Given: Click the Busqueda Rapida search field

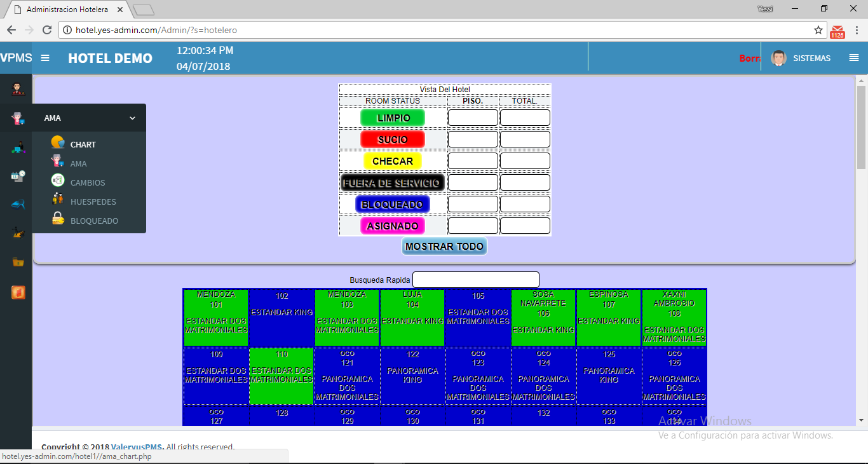Looking at the screenshot, I should 475,280.
